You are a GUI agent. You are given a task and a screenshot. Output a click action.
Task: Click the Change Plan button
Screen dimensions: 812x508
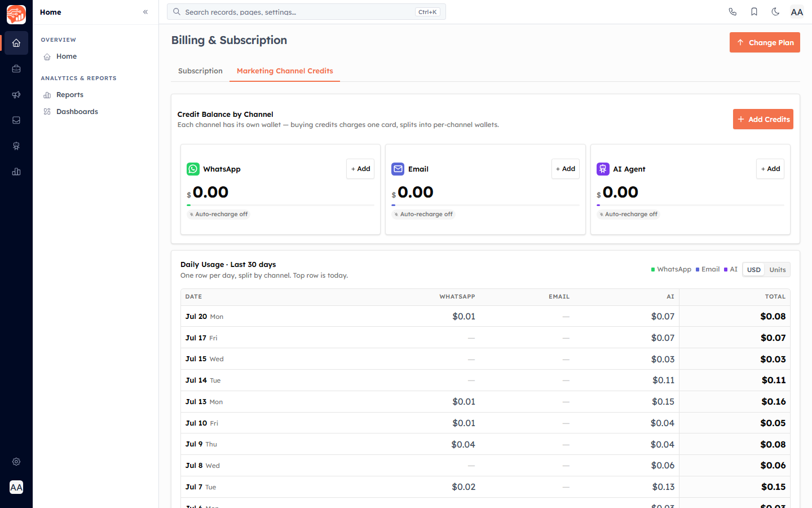(x=765, y=42)
